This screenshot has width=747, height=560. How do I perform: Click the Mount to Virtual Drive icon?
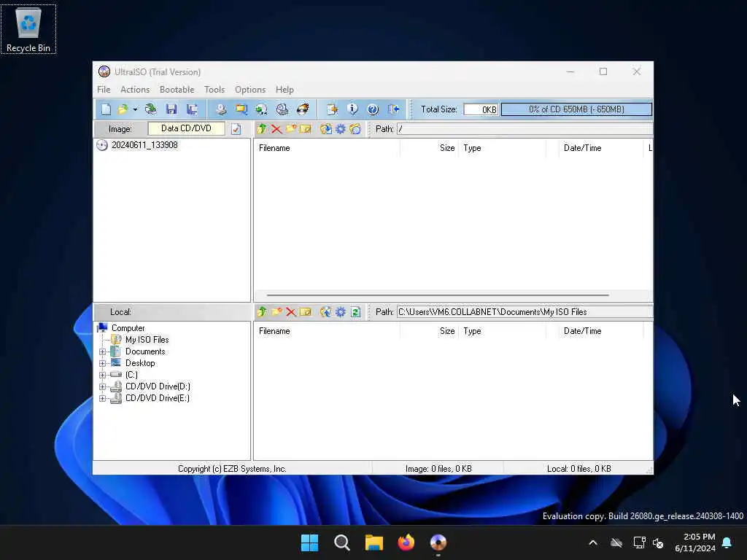point(282,109)
